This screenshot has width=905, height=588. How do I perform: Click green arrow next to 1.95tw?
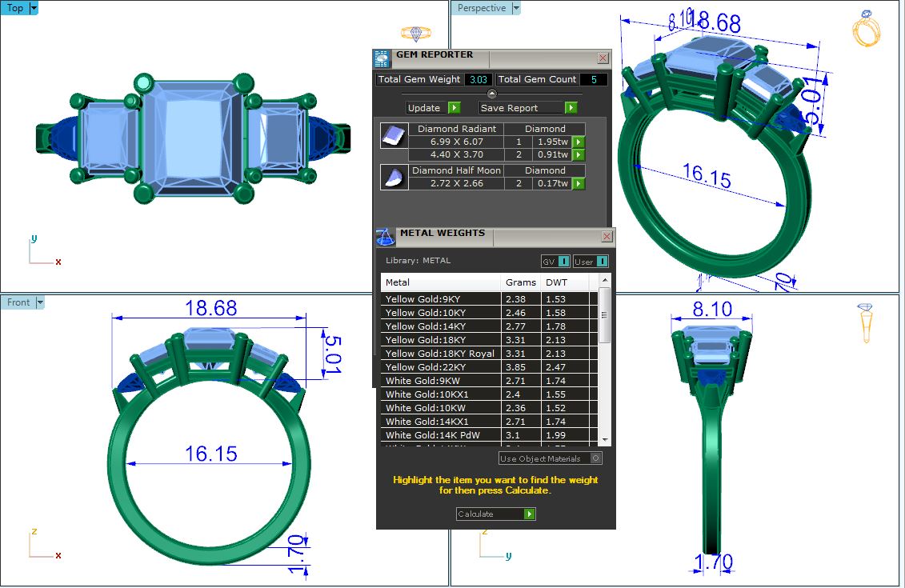[x=579, y=142]
